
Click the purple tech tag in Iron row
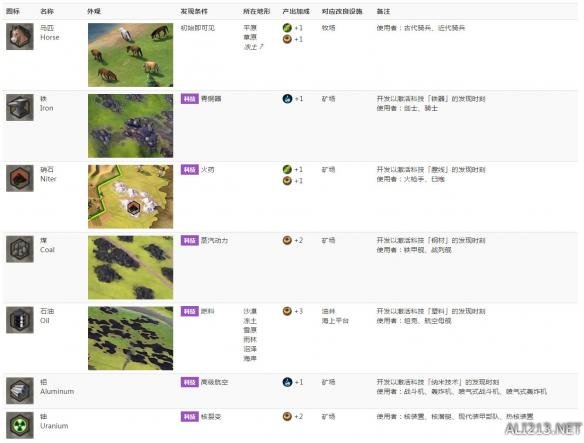coord(190,99)
